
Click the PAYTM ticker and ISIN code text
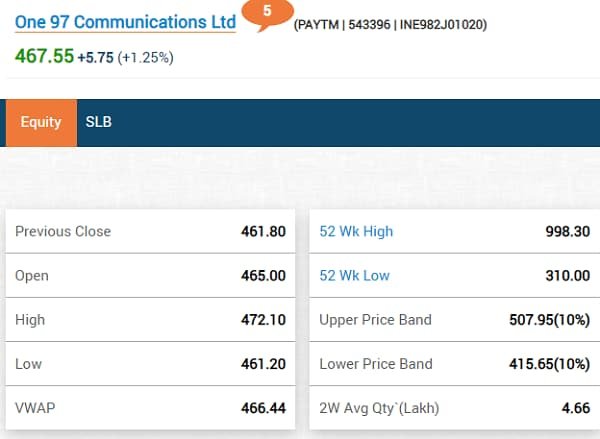390,23
